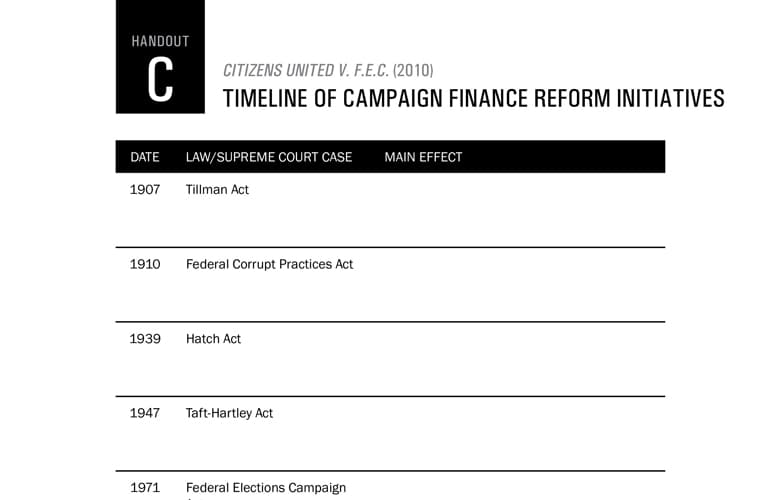
Task: Select the 1907 date cell
Action: (x=145, y=190)
